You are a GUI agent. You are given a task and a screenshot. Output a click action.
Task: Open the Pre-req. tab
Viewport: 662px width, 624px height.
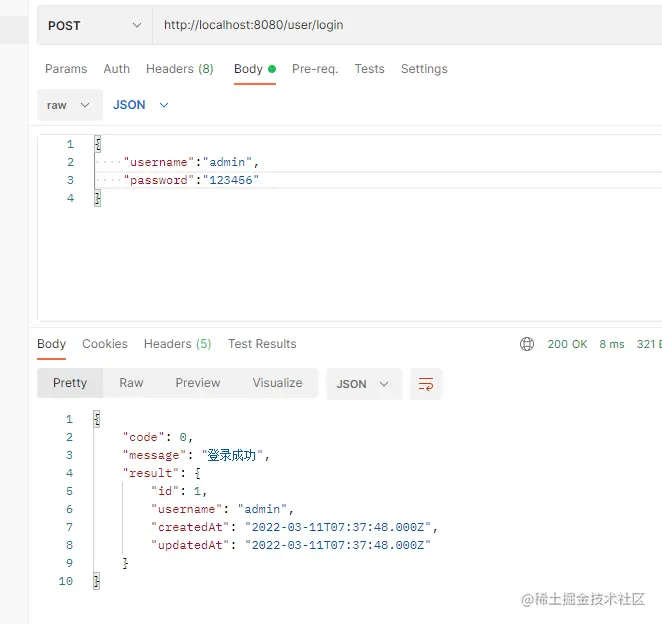click(x=315, y=69)
